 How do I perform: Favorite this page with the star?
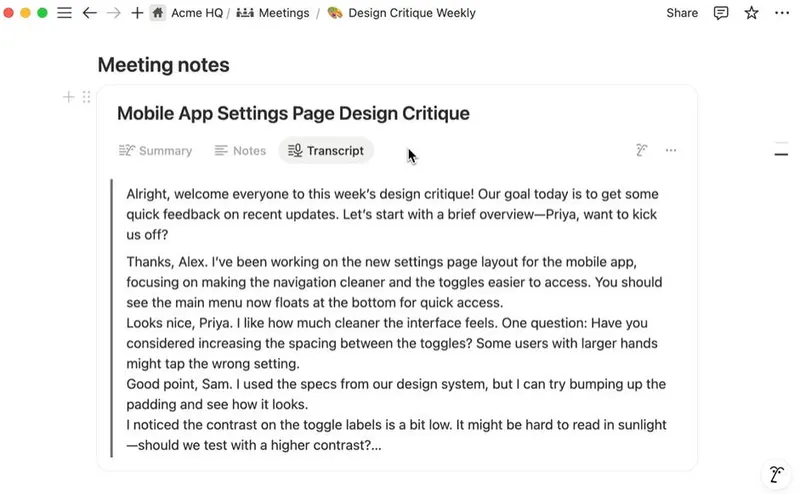click(751, 13)
